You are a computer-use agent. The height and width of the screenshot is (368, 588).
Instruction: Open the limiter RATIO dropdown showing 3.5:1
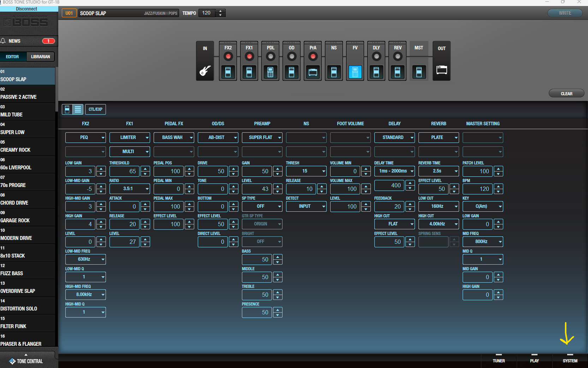click(x=130, y=189)
